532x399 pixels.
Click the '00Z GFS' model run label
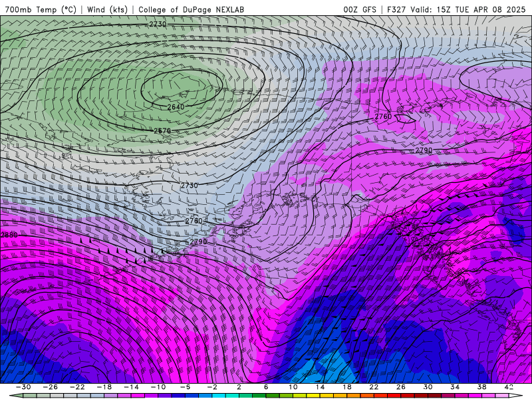click(x=360, y=10)
